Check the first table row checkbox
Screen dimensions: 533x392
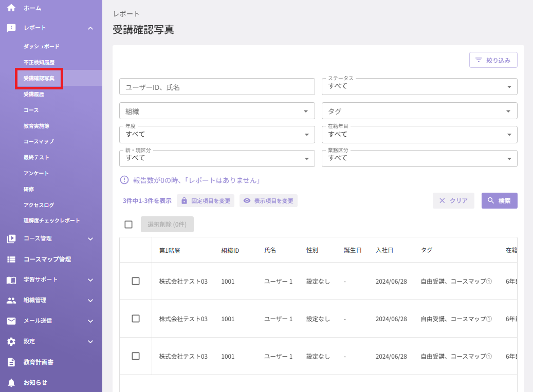tap(136, 281)
